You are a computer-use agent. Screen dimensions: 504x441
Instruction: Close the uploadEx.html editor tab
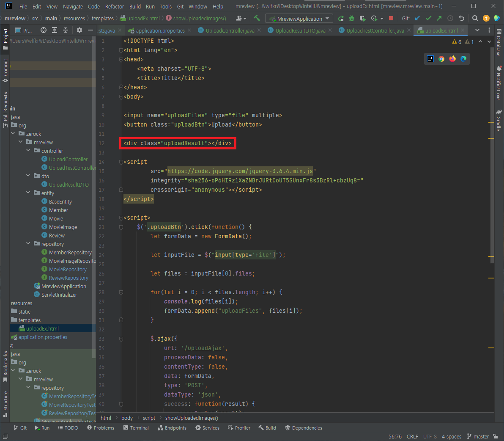pos(463,30)
